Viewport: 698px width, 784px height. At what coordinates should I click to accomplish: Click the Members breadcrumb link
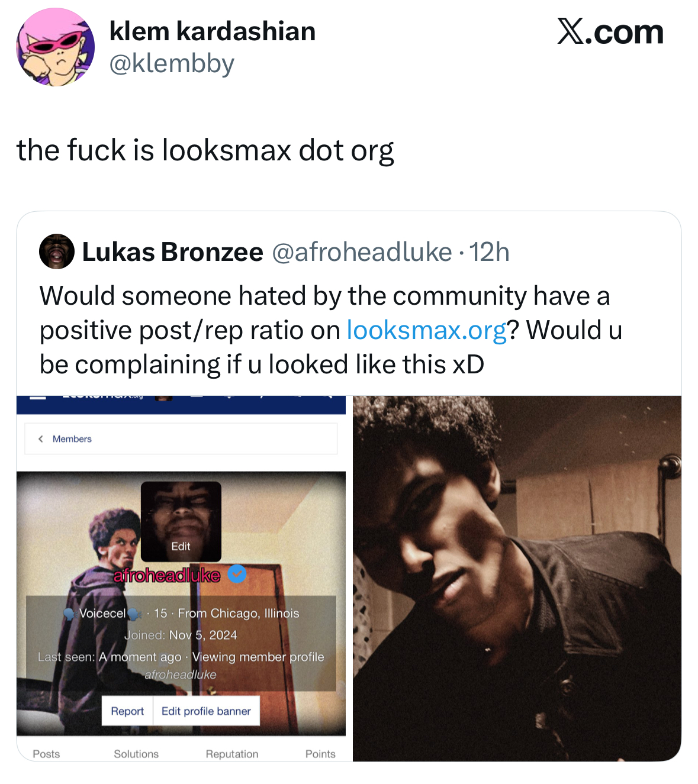(72, 438)
